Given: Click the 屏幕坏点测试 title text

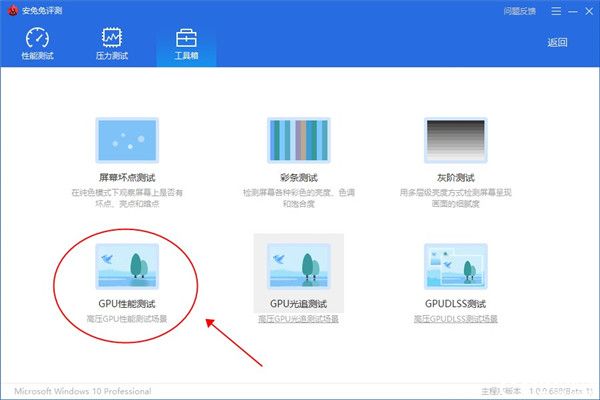Looking at the screenshot, I should click(x=127, y=178).
